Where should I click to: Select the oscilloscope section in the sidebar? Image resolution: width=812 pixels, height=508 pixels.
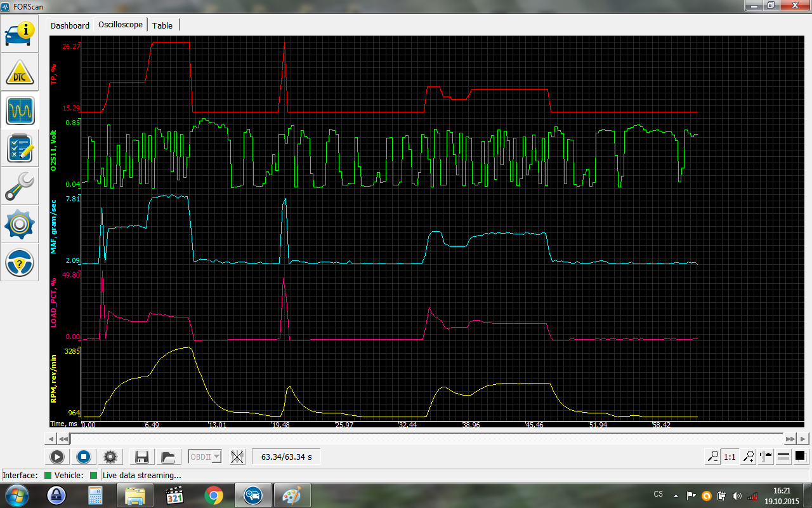click(x=20, y=110)
